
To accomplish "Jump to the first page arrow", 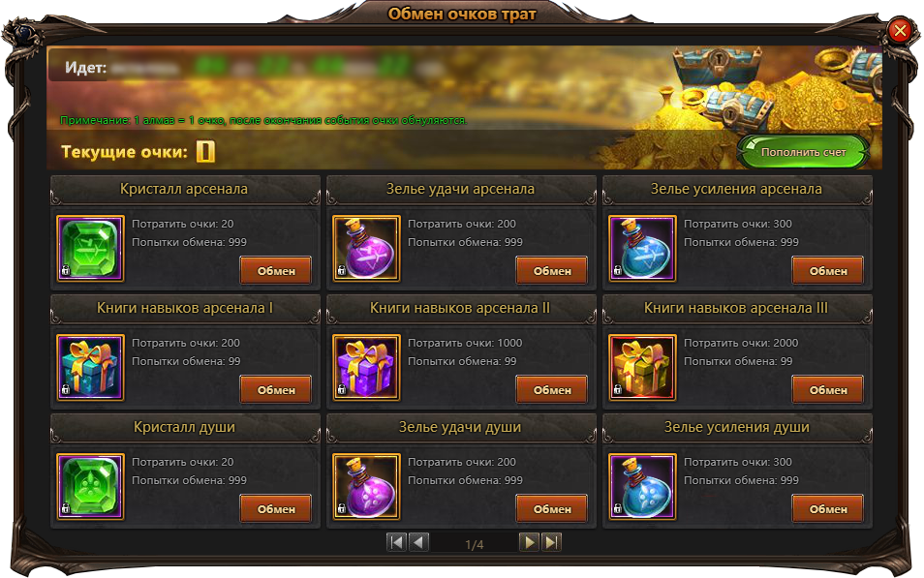I will pyautogui.click(x=396, y=542).
